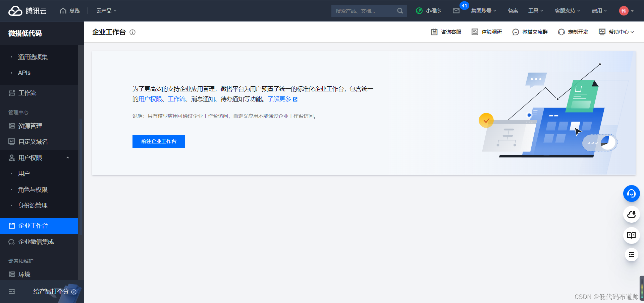Screen dimensions: 644x303
Task: Open the 咨询客服 panel via its icon
Action: [x=434, y=32]
